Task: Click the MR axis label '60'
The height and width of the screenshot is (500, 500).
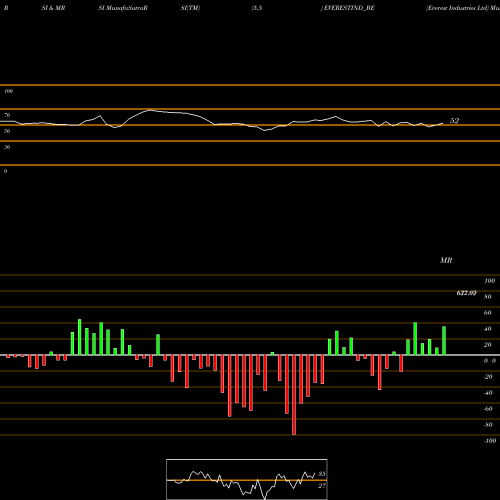Action: (488, 313)
